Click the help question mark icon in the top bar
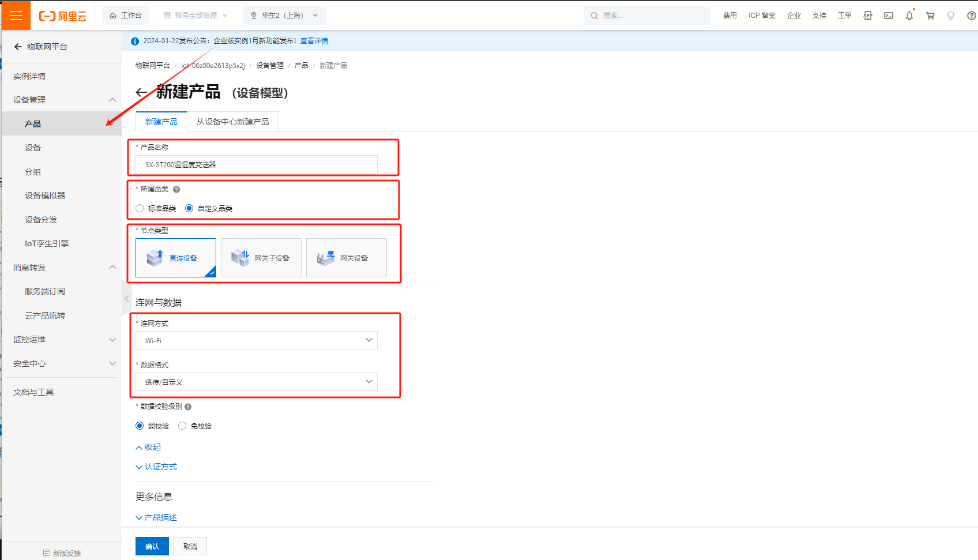Screen dimensions: 978x560 971,16
